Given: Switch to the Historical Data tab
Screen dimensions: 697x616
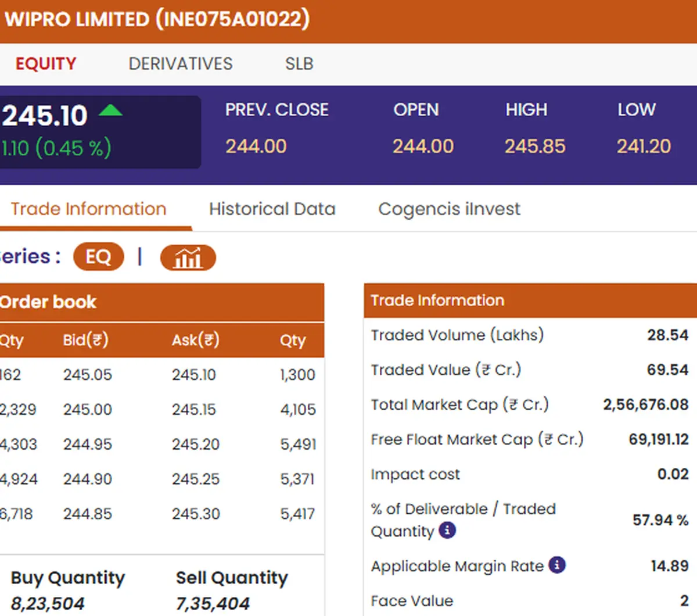Looking at the screenshot, I should [272, 209].
